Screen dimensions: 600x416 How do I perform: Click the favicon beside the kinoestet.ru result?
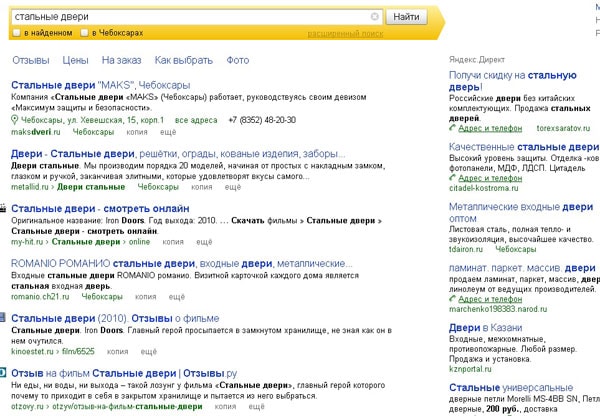coord(4,318)
